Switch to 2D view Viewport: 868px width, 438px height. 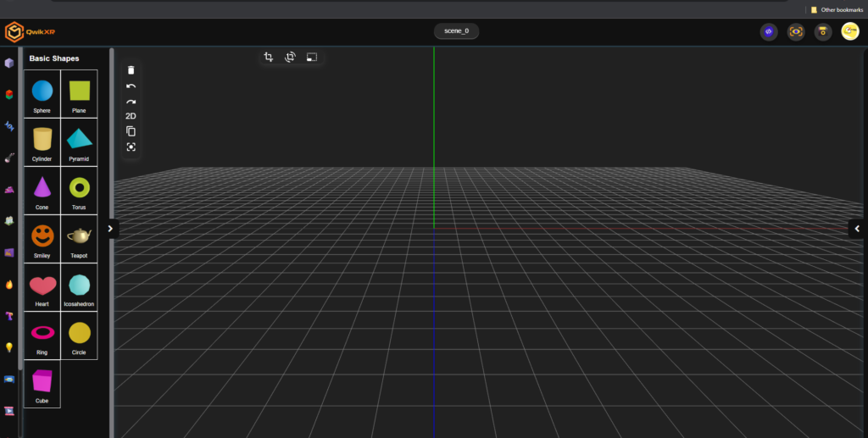(x=131, y=116)
